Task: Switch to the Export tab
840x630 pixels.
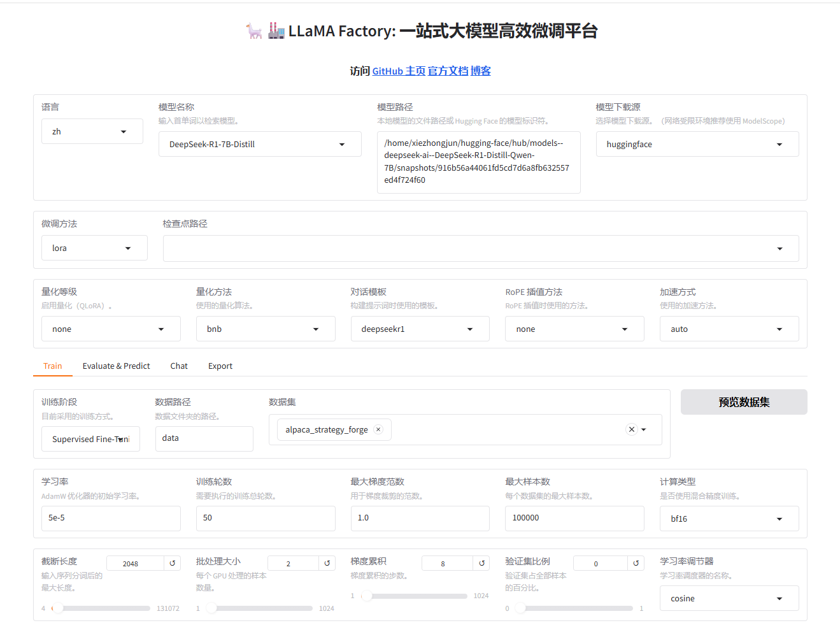Action: click(x=220, y=366)
